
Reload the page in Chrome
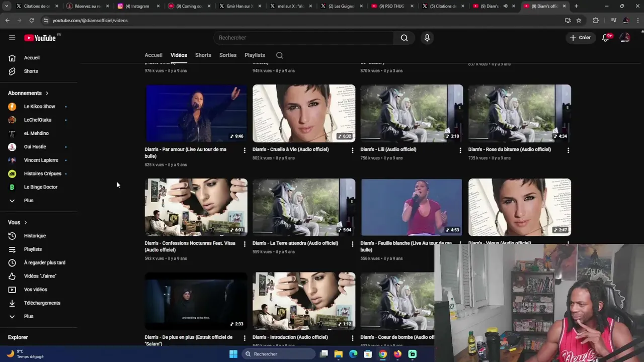click(31, 20)
